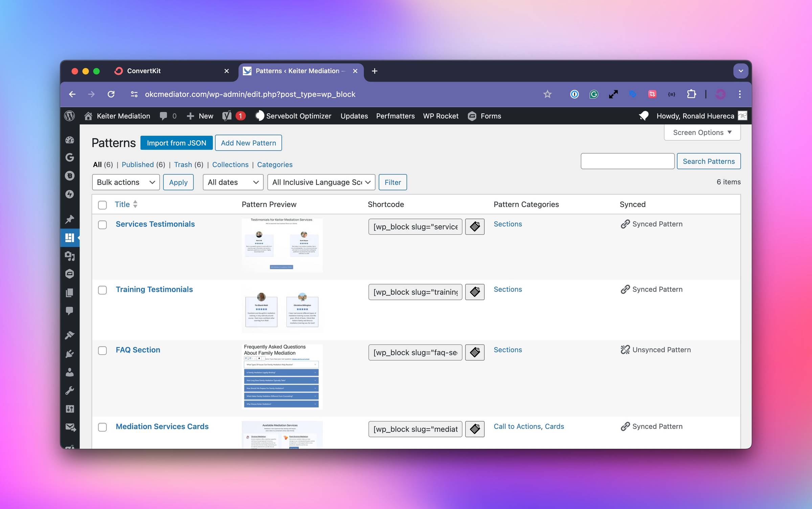The height and width of the screenshot is (509, 812).
Task: Expand Screen Options panel
Action: [702, 132]
